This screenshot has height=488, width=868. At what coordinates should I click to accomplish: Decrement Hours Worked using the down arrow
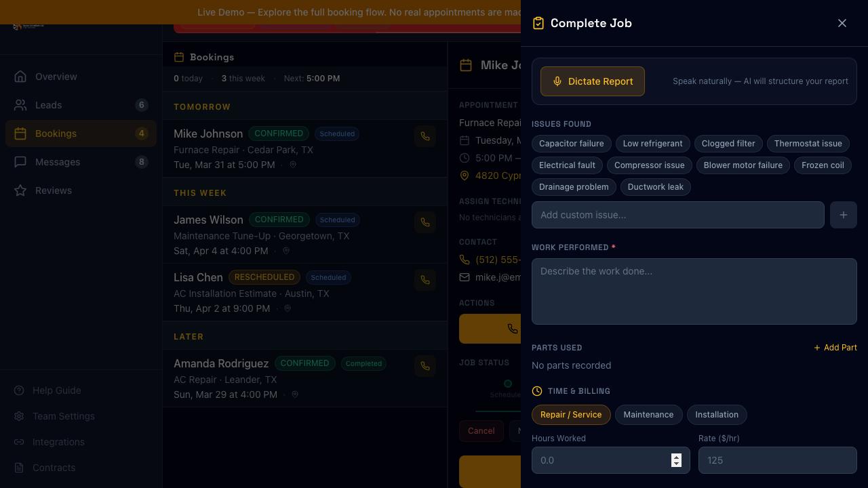676,464
